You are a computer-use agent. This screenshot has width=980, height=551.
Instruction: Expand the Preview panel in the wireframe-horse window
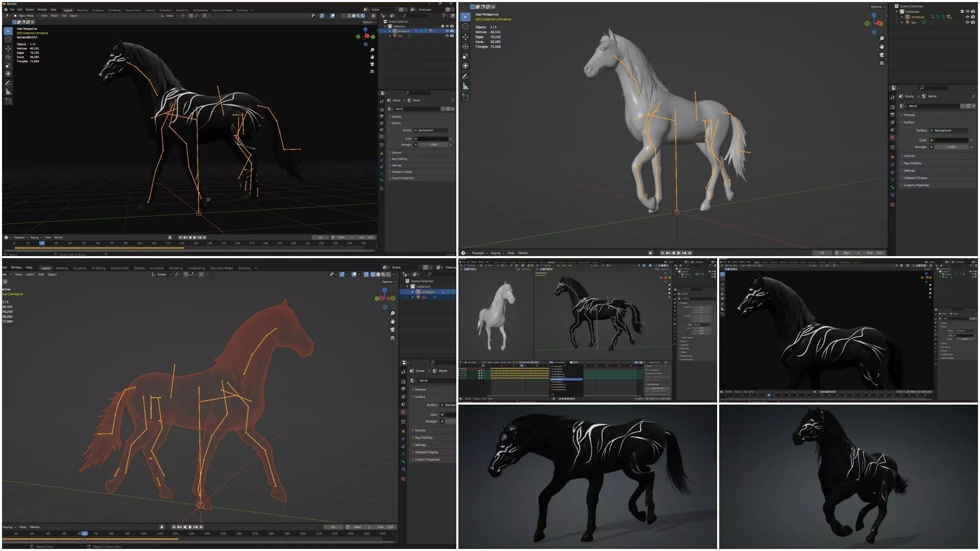tap(420, 389)
